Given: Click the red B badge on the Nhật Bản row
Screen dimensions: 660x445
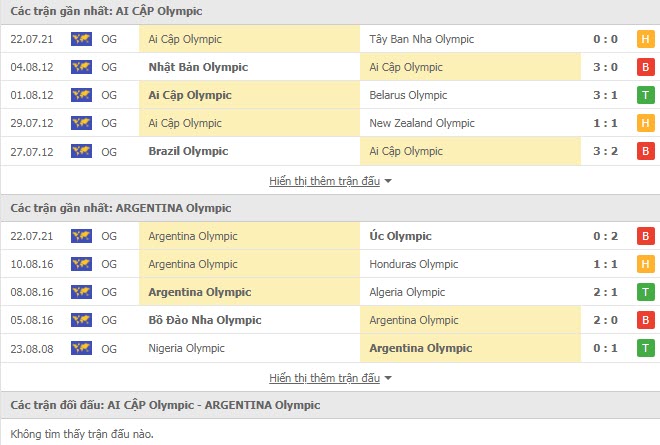Looking at the screenshot, I should 645,68.
